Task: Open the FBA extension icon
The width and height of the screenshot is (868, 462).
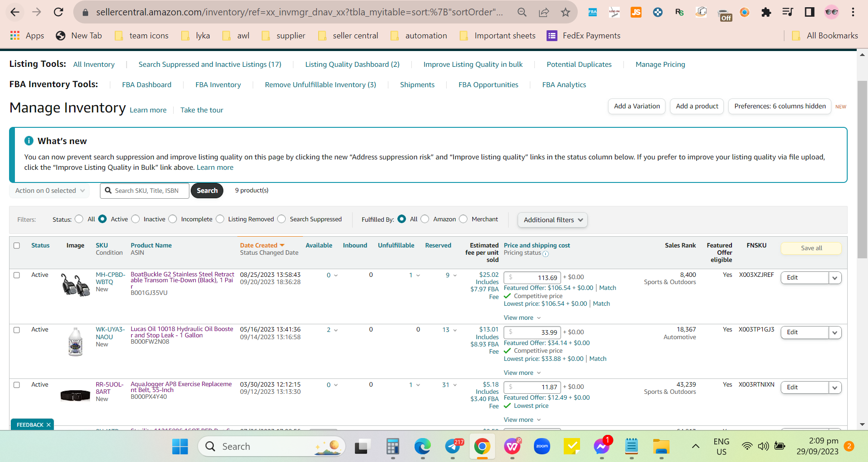Action: point(592,12)
